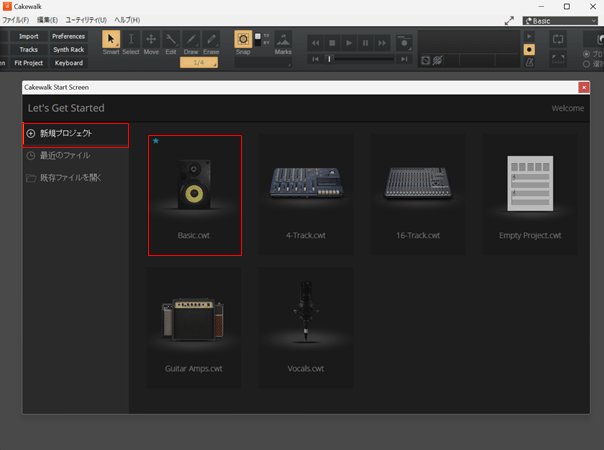Click the Welcome text
Screen dimensions: 604x450
pos(568,108)
